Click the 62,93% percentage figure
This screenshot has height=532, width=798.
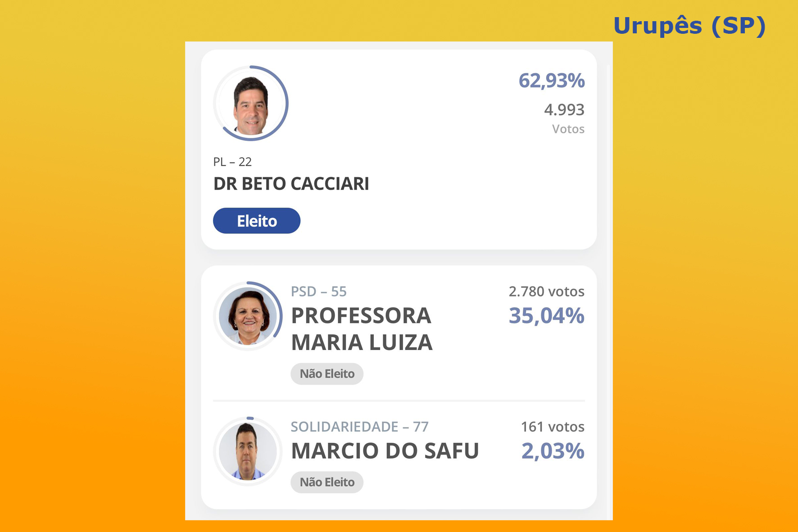pyautogui.click(x=552, y=81)
